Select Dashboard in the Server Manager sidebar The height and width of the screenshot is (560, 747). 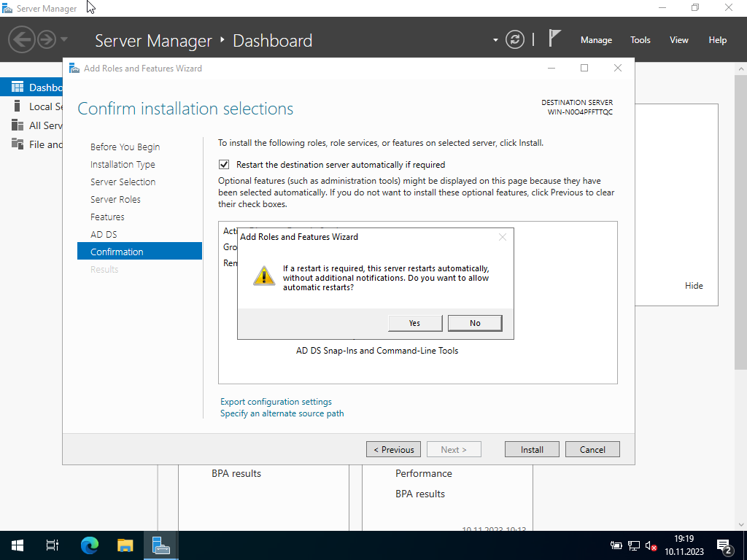click(31, 87)
